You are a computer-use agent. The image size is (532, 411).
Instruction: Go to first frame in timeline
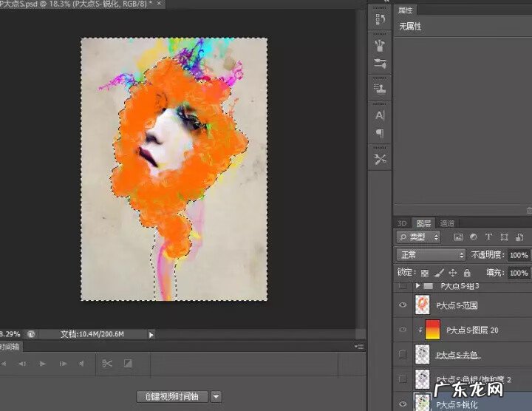click(x=4, y=364)
